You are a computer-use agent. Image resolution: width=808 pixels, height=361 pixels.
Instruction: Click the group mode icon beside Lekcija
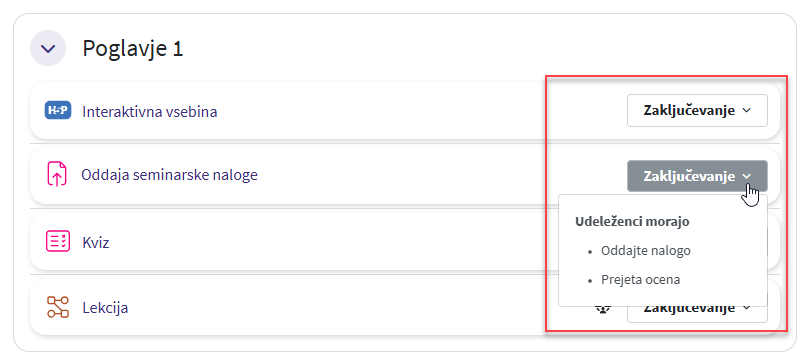pyautogui.click(x=603, y=309)
